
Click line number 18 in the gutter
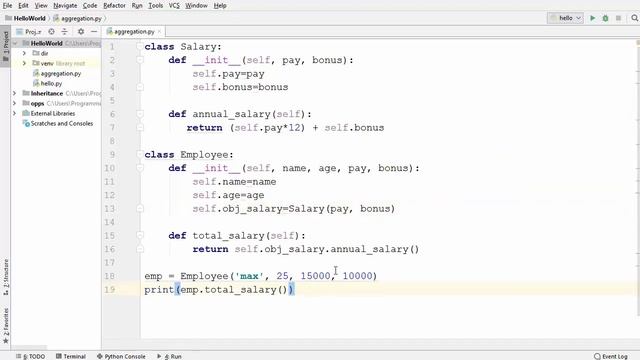(109, 276)
